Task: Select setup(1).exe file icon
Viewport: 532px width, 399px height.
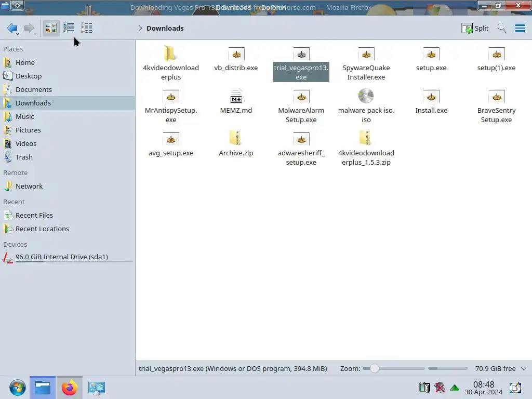Action: (x=496, y=54)
